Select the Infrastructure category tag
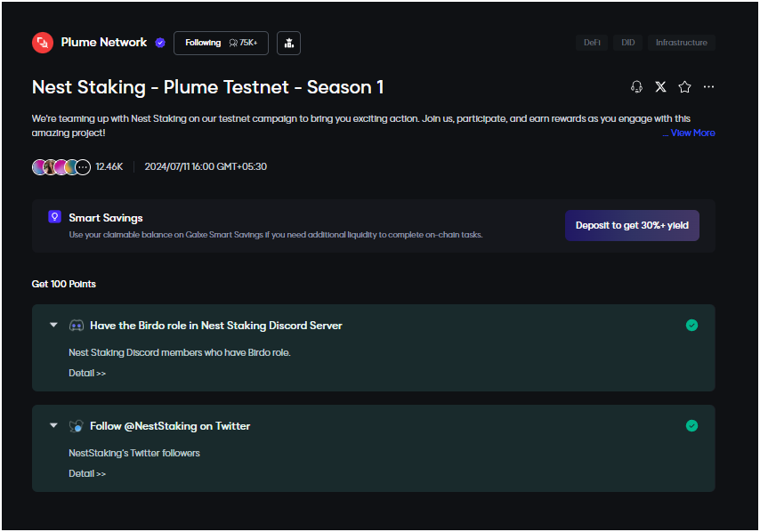The image size is (760, 532). pos(682,43)
